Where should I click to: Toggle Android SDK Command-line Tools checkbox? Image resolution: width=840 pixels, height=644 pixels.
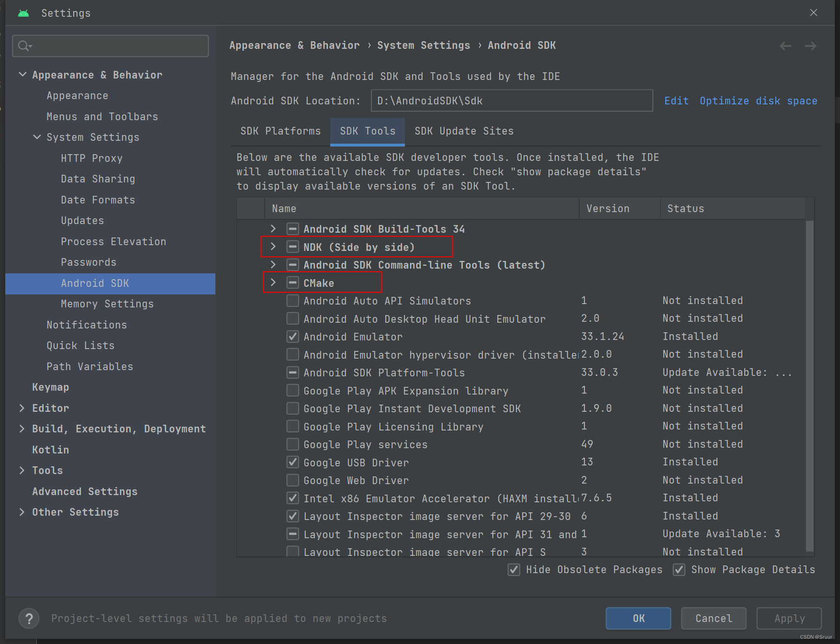(x=292, y=265)
